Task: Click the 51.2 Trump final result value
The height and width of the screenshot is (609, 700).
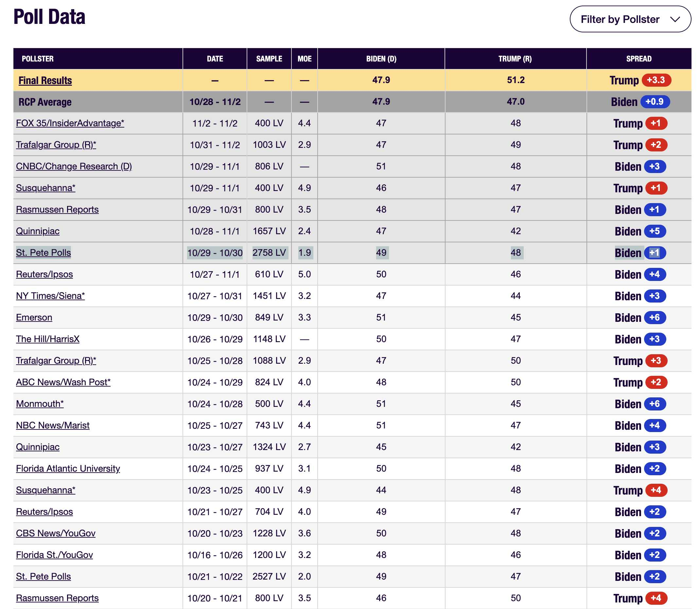Action: pyautogui.click(x=516, y=80)
